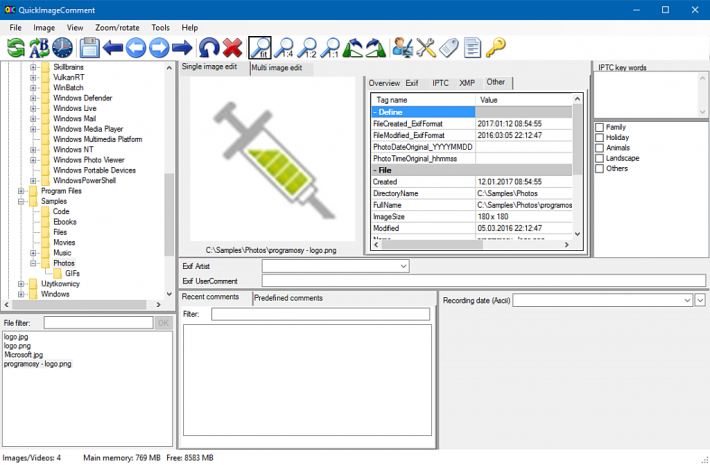Expand the Skillbrains folder node
710x465 pixels.
click(x=33, y=67)
